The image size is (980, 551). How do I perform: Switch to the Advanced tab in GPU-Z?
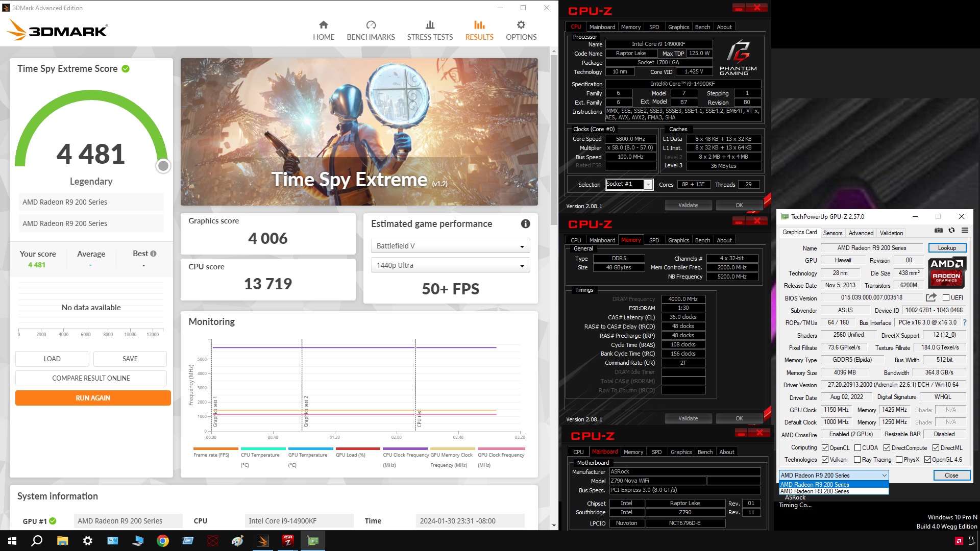point(861,233)
